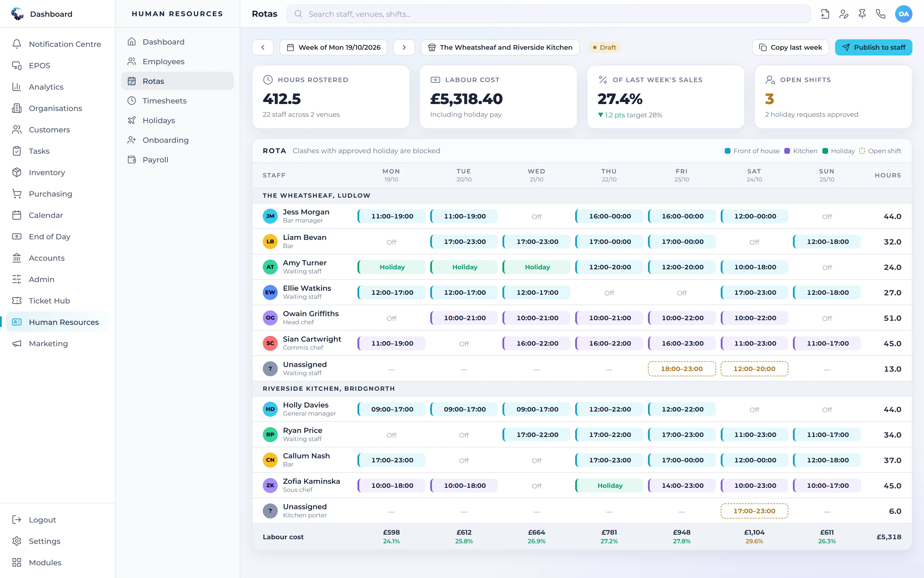Open the OA user avatar
Viewport: 924px width, 578px height.
[903, 14]
